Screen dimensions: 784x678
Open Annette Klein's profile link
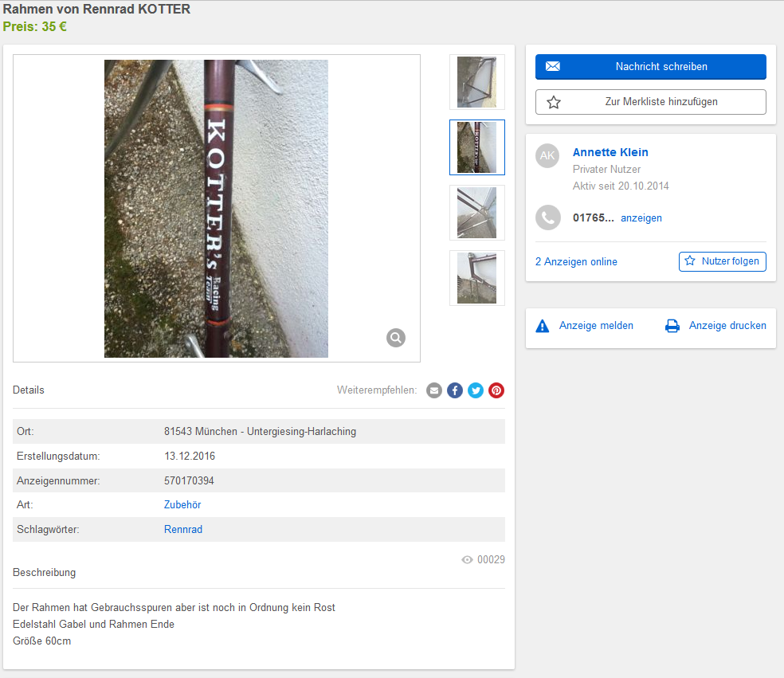610,152
